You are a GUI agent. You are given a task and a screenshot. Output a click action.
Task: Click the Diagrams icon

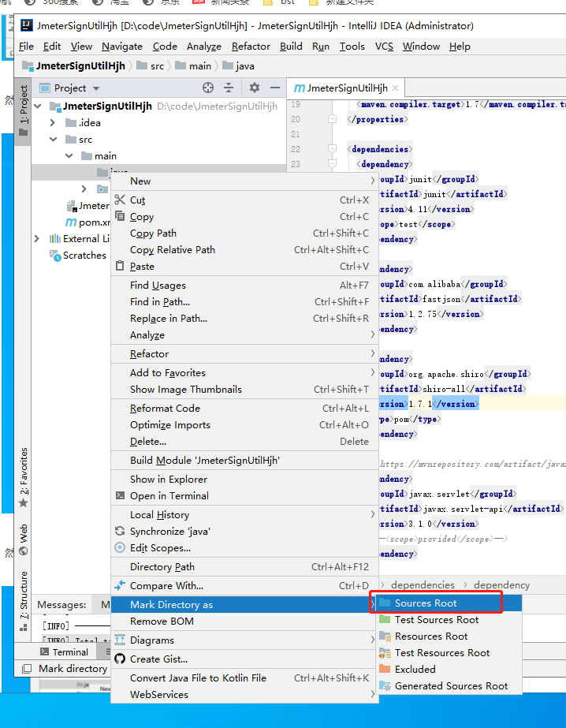120,640
